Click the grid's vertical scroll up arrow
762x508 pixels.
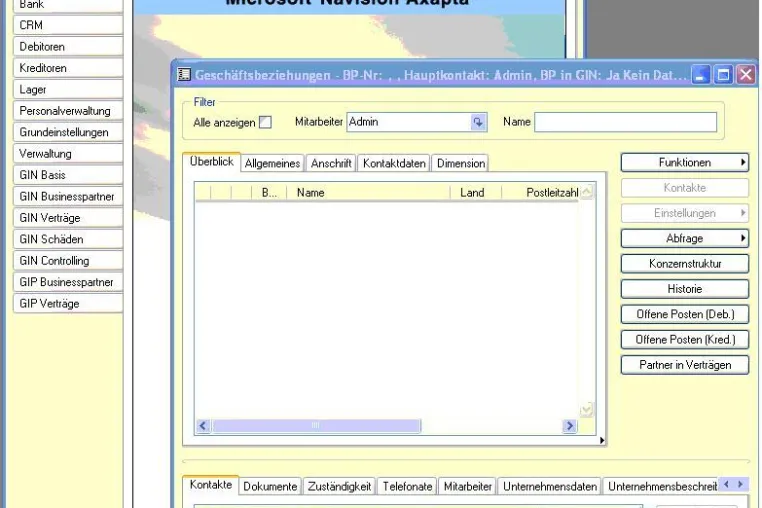point(587,192)
